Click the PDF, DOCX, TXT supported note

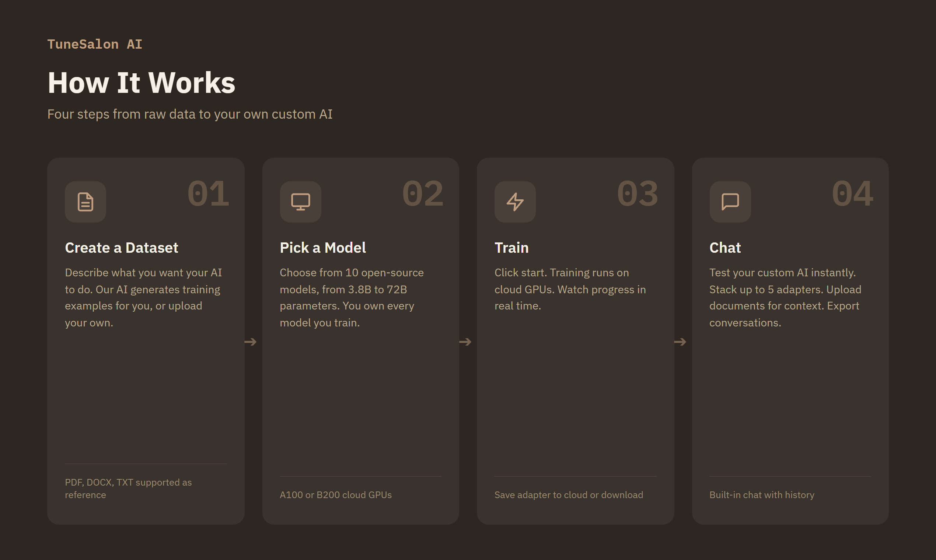point(128,488)
